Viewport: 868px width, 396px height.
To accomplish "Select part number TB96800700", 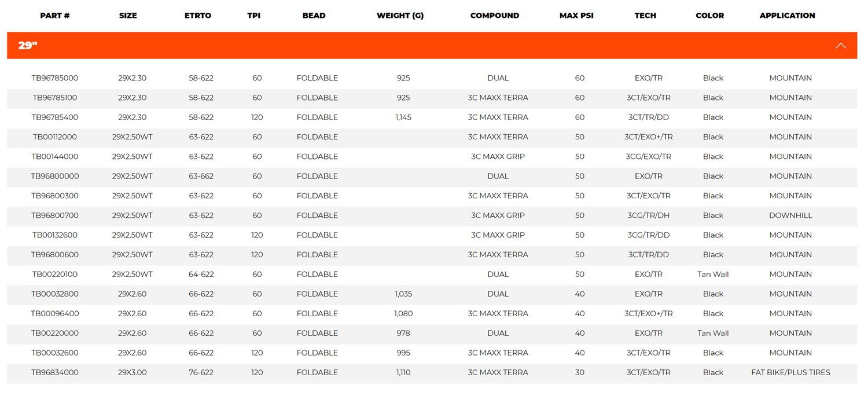I will [55, 216].
